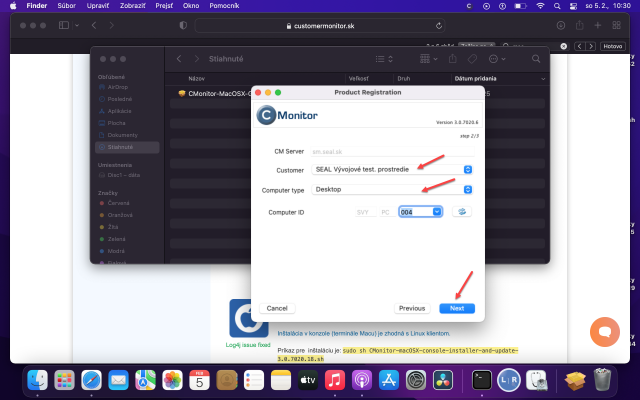The image size is (640, 400).
Task: Expand the Computer ID 004 combo box
Action: [x=437, y=212]
